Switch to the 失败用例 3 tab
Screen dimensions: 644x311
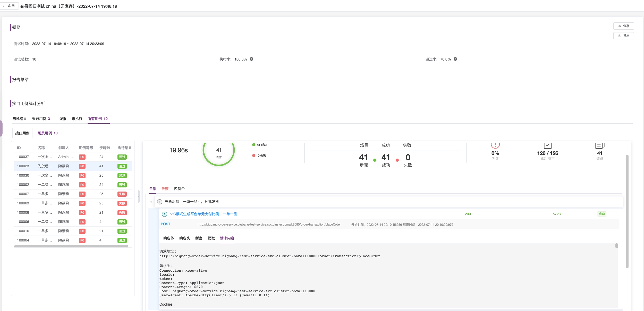click(x=41, y=119)
